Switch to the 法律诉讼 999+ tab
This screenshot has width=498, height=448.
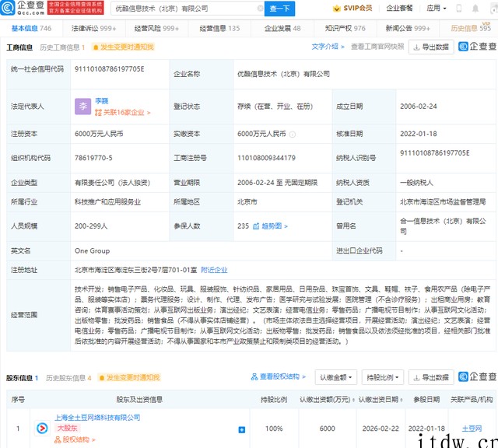(x=93, y=28)
